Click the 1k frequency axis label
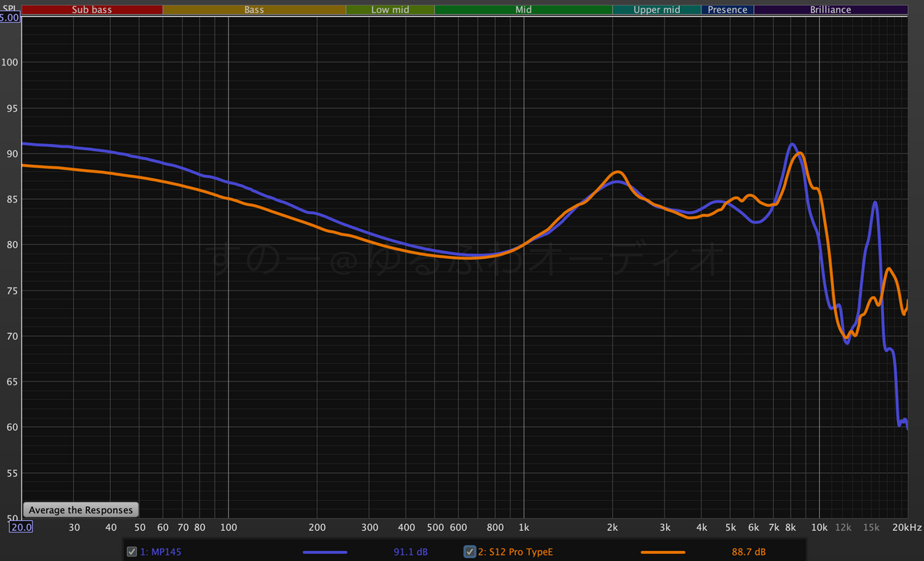This screenshot has width=924, height=561. pyautogui.click(x=524, y=527)
